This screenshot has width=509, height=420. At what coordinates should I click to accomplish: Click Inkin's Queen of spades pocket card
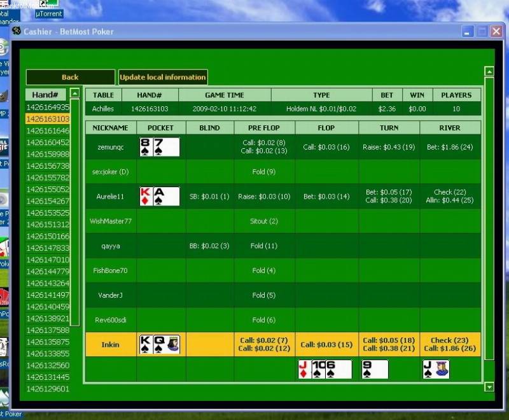click(x=166, y=344)
